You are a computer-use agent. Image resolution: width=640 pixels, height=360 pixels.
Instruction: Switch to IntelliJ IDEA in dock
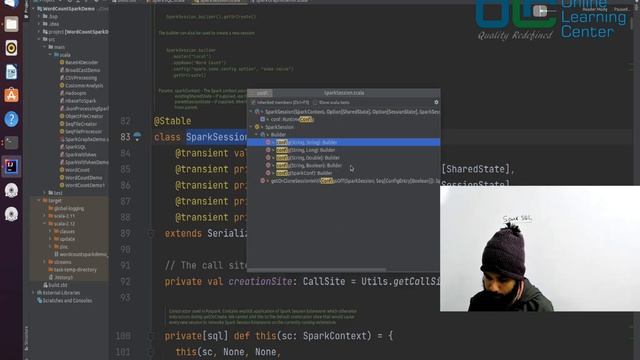tap(11, 166)
